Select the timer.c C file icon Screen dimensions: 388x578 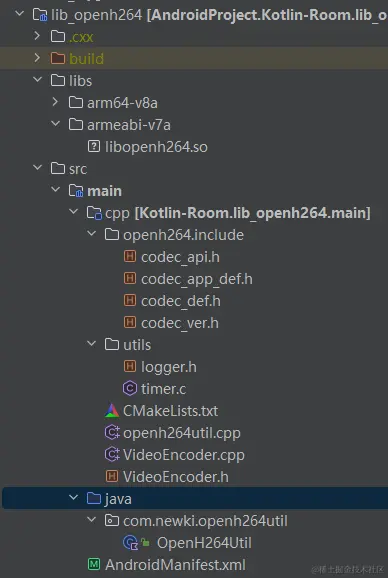point(130,389)
